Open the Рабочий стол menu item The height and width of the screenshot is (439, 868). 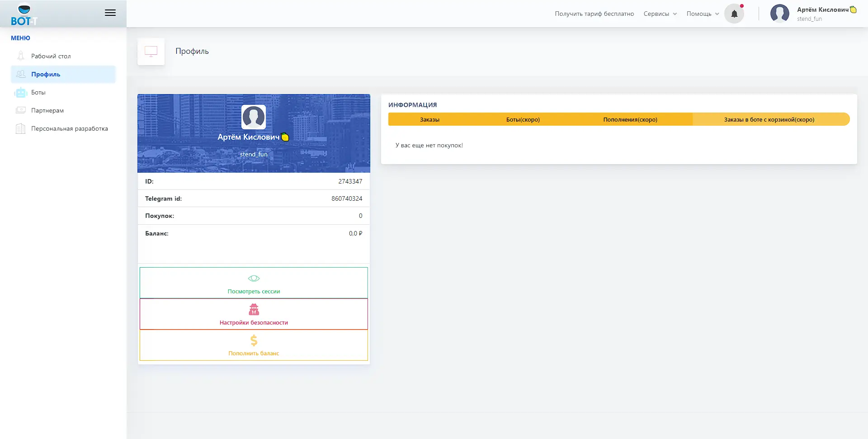63,56
